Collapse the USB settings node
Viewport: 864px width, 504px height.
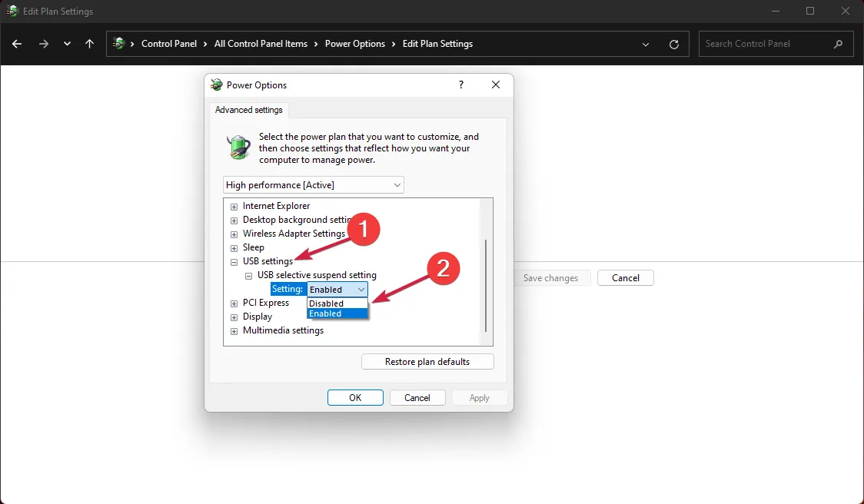pos(234,262)
